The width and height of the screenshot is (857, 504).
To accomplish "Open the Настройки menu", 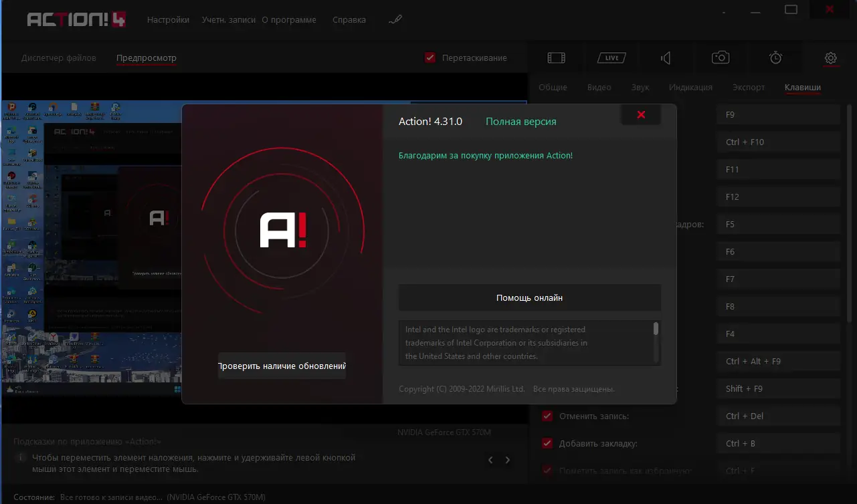I will (x=169, y=20).
